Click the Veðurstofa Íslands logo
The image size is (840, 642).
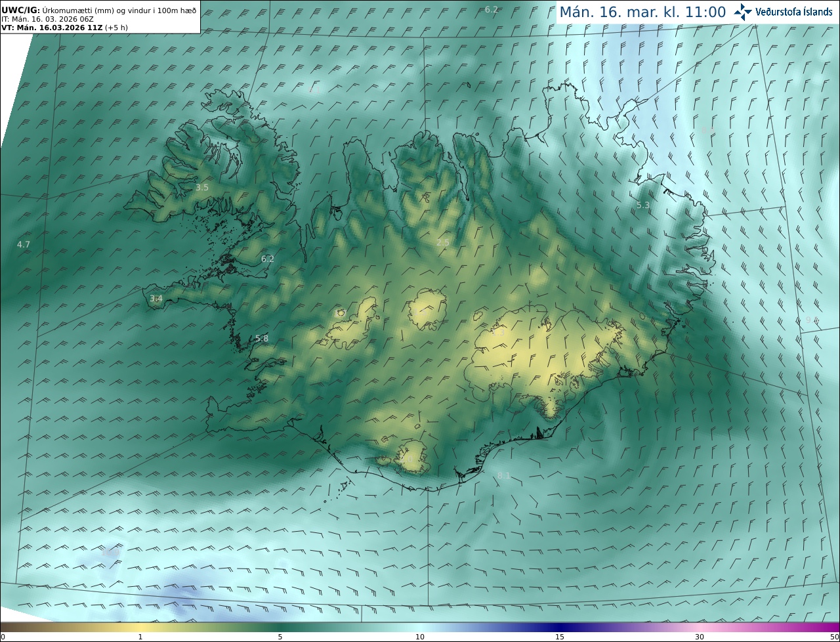(782, 12)
